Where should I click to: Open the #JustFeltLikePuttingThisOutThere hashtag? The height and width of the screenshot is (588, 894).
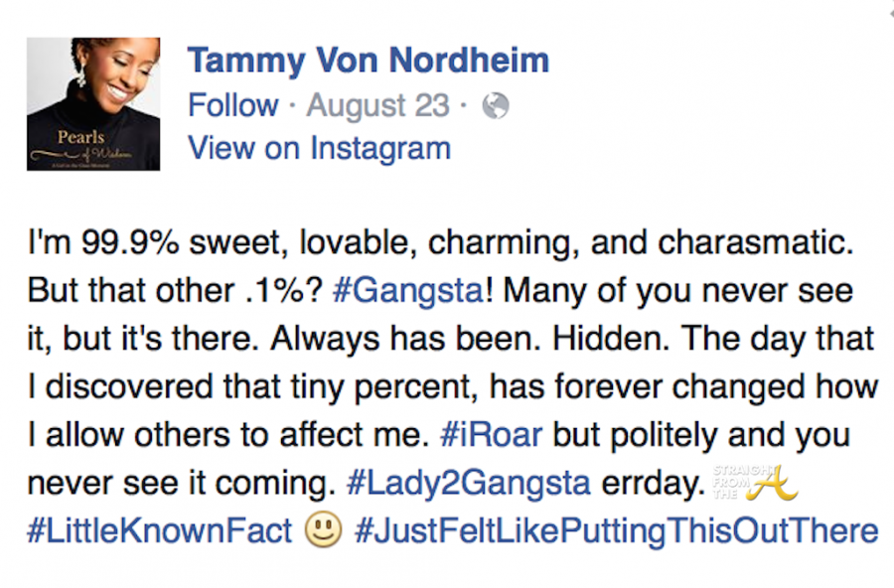616,529
